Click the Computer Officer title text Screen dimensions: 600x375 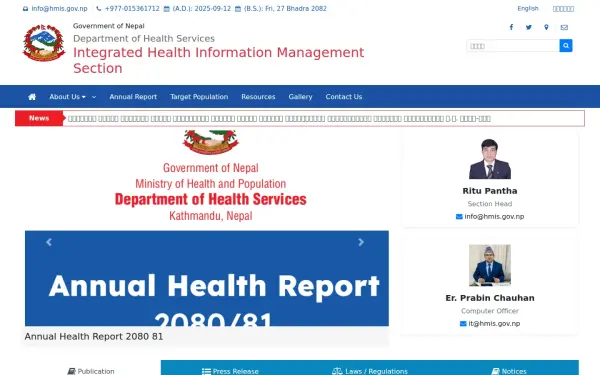pos(490,311)
